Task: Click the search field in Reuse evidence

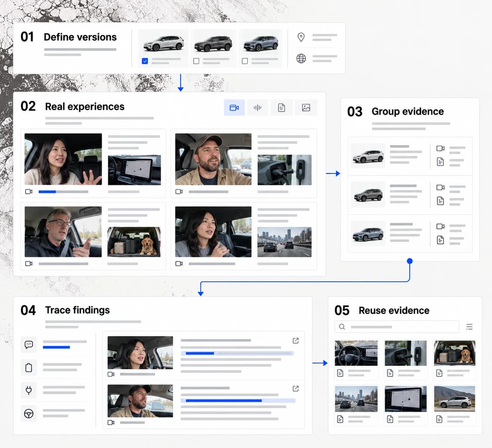Action: [397, 327]
